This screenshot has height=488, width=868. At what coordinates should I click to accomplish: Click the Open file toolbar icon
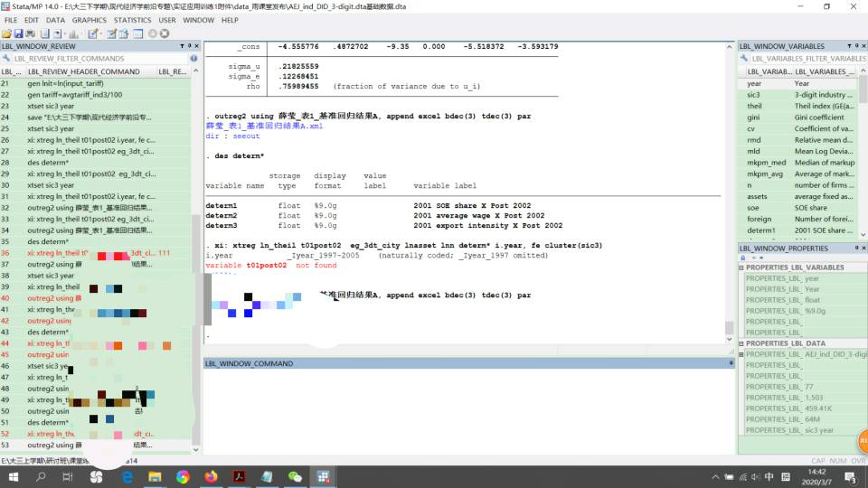pos(6,33)
